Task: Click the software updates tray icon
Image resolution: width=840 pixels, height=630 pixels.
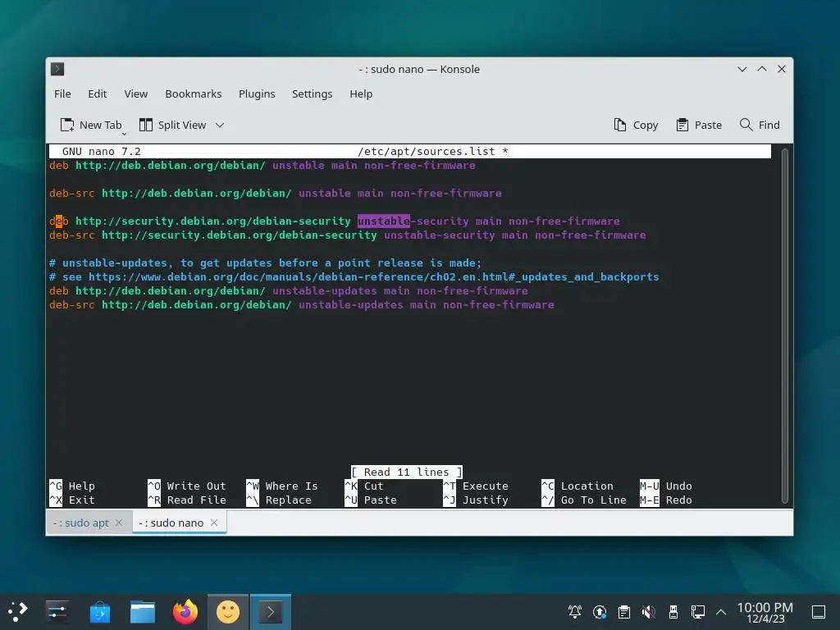Action: (600, 611)
